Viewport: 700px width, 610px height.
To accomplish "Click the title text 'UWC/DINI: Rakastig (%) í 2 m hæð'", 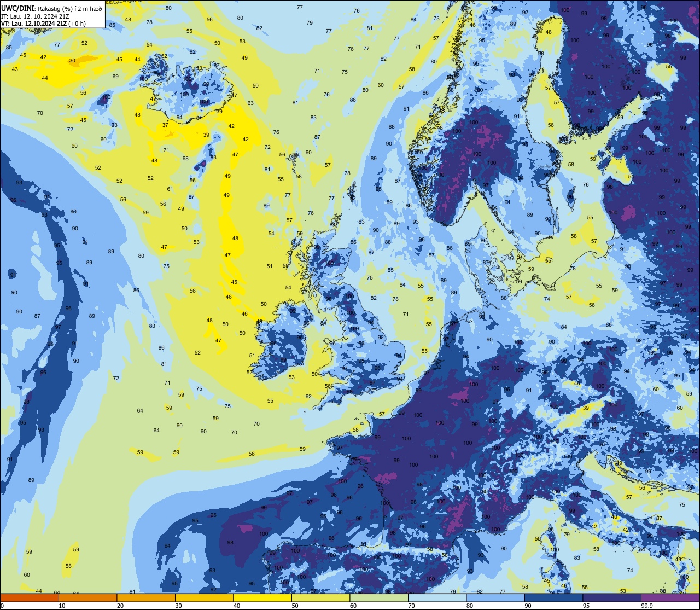I will pyautogui.click(x=51, y=8).
